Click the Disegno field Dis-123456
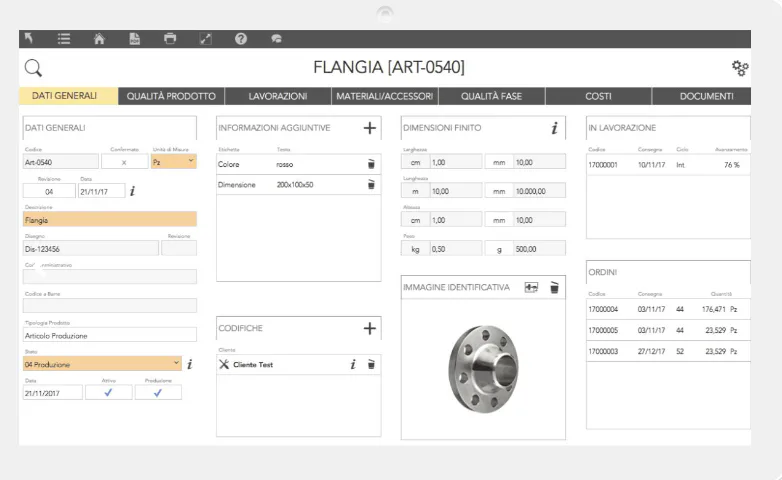 (91, 248)
